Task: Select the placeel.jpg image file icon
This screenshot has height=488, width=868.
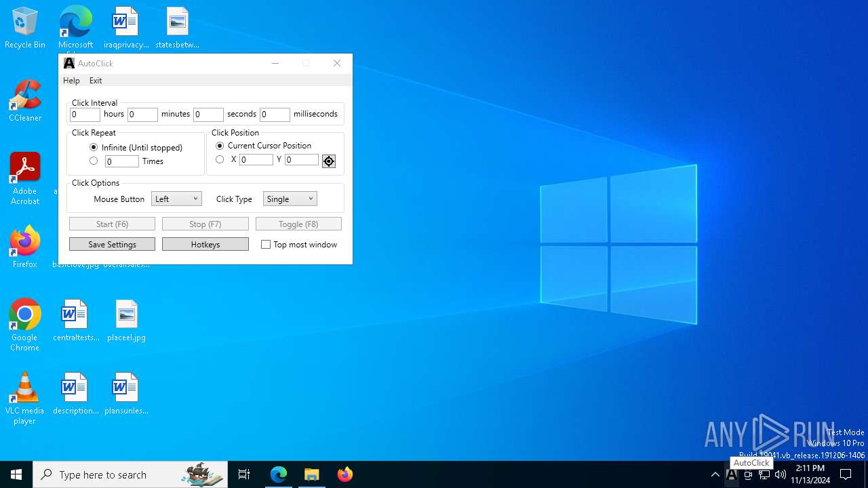Action: tap(126, 321)
